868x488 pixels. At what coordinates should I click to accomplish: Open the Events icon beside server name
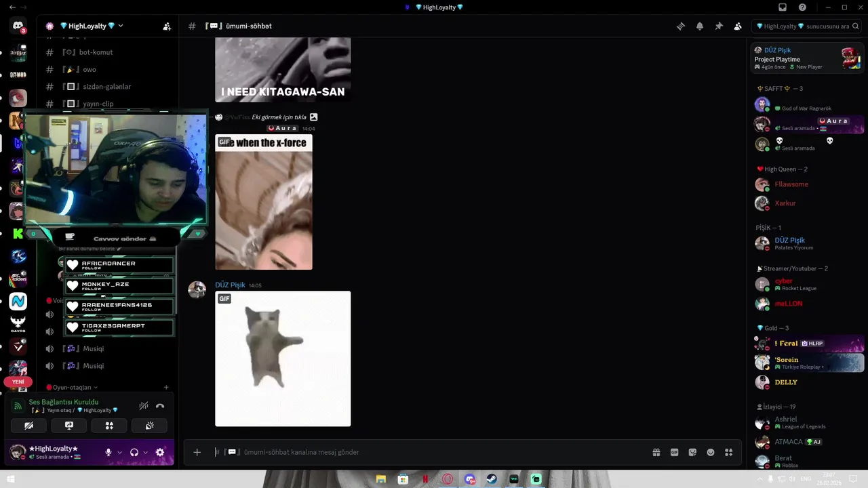click(x=167, y=26)
